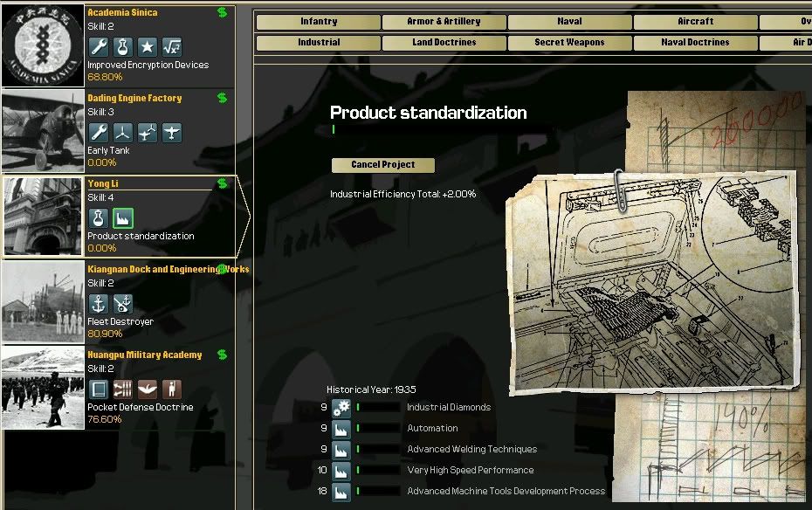The height and width of the screenshot is (510, 812).
Task: Click the anchor icon for Kiangnan Dock
Action: click(x=99, y=304)
